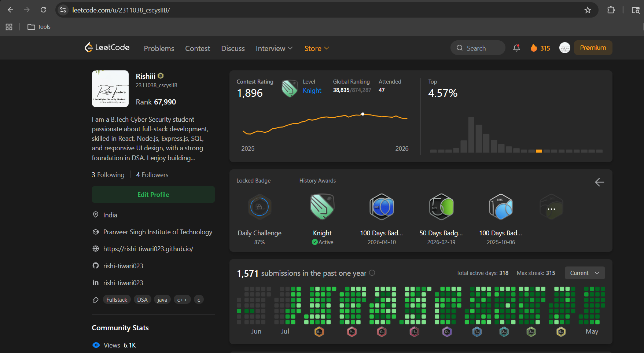Open the user avatar menu
Screen dimensions: 644x353
(564, 48)
